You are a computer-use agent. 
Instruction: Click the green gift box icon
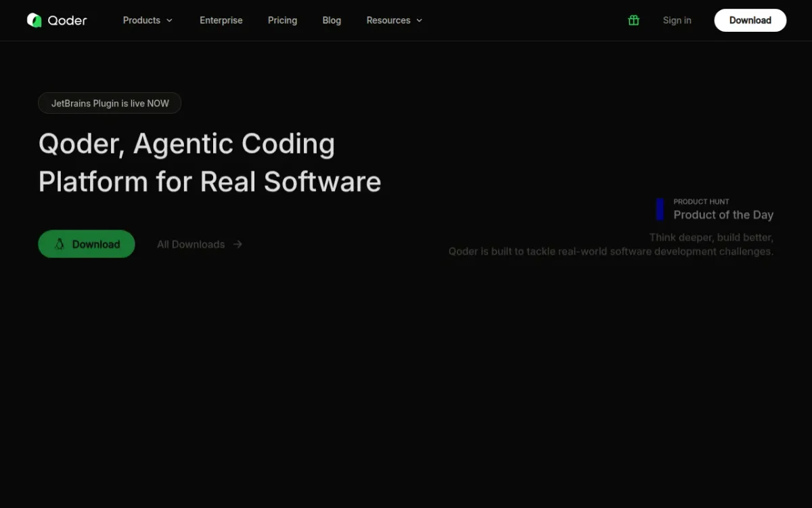(x=633, y=20)
